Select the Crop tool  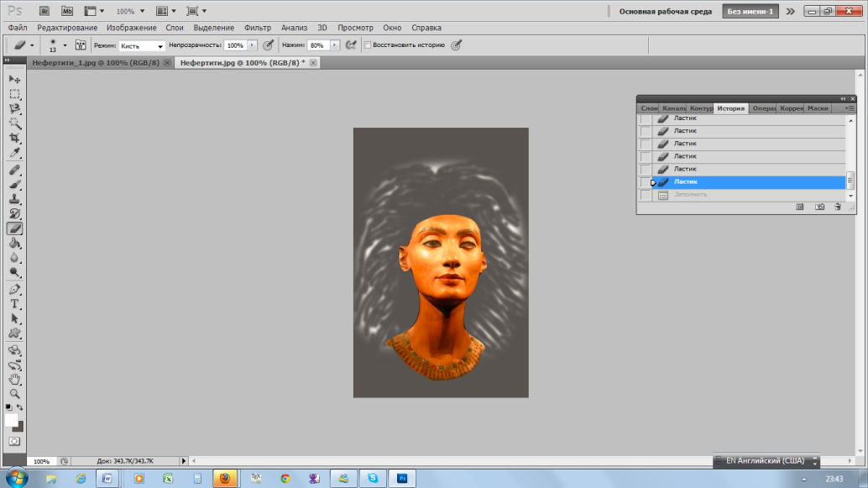(14, 138)
